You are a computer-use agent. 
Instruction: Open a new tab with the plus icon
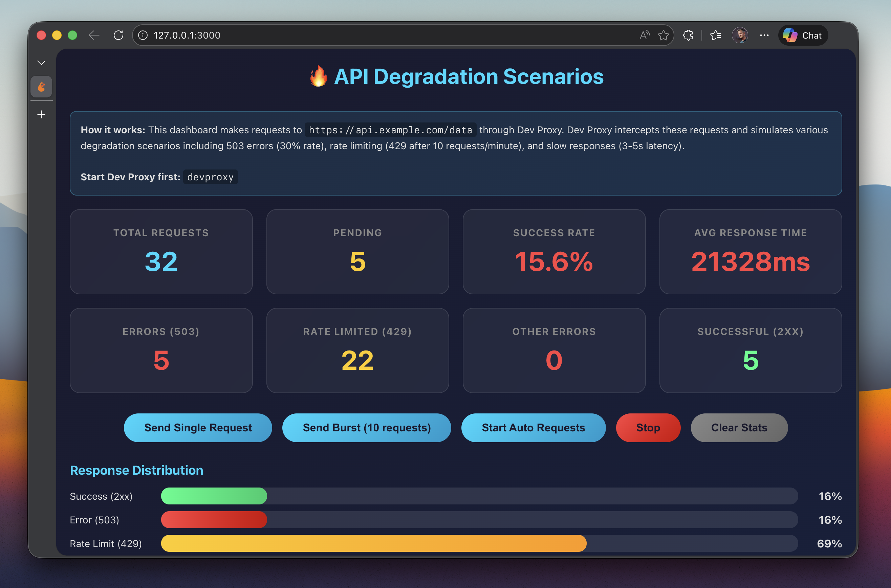[41, 114]
